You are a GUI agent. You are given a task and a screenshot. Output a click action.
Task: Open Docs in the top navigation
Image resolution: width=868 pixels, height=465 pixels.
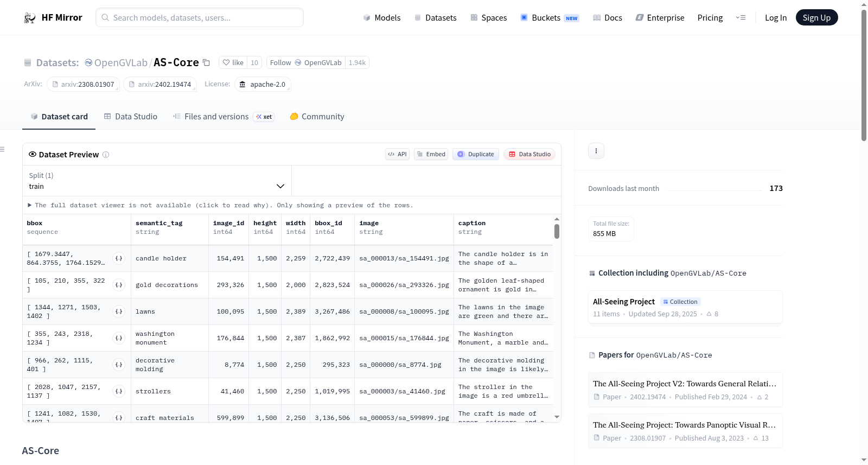(608, 18)
